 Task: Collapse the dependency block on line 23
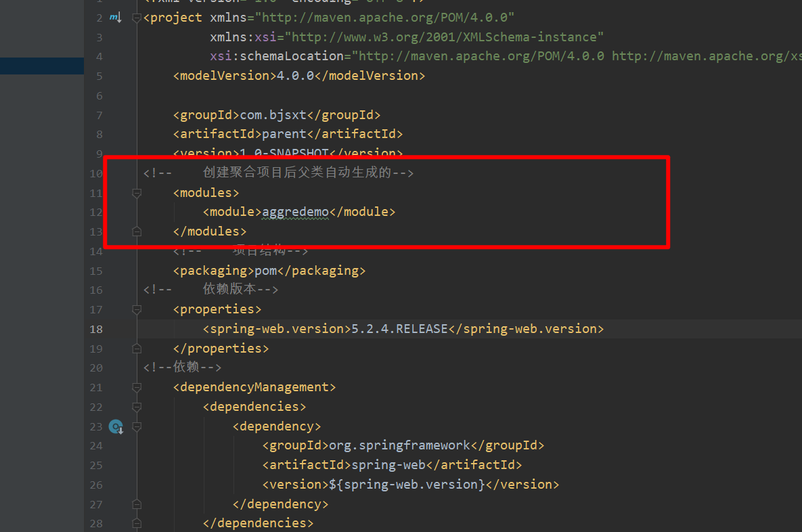137,426
